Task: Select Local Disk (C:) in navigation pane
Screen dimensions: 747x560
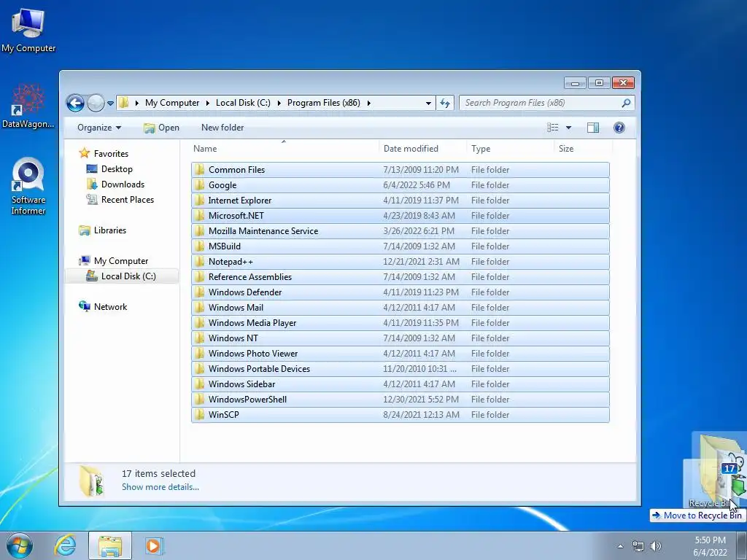Action: 121,276
